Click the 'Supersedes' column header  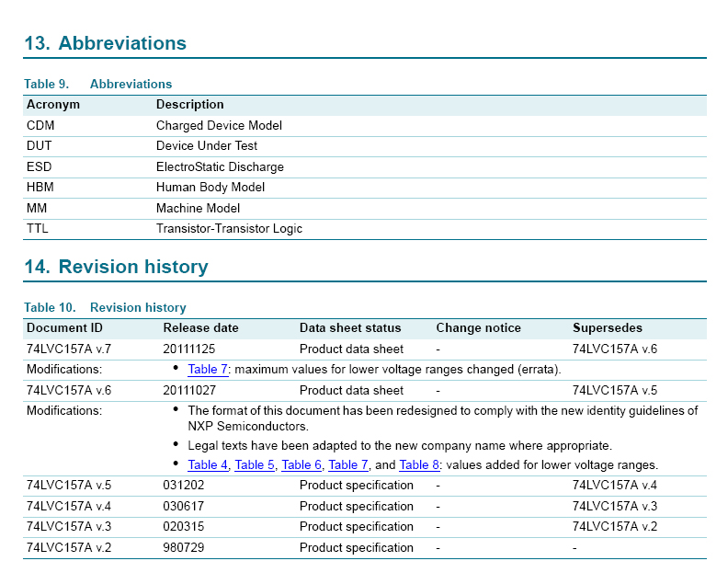tap(607, 328)
